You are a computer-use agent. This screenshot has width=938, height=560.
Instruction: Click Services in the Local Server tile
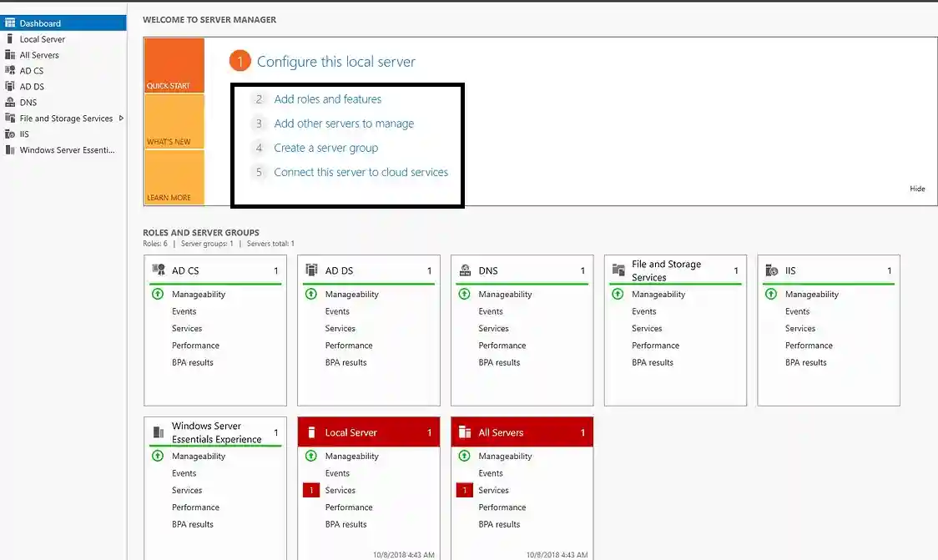(340, 490)
